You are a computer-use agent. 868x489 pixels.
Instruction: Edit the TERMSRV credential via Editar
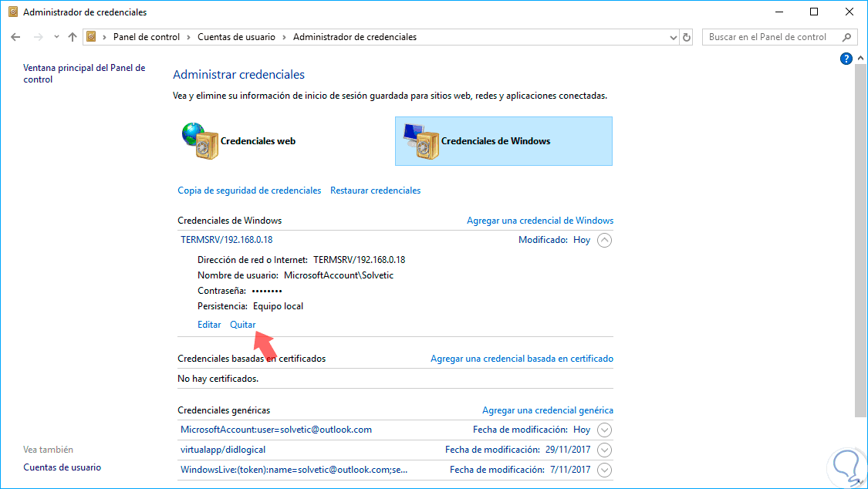tap(209, 325)
